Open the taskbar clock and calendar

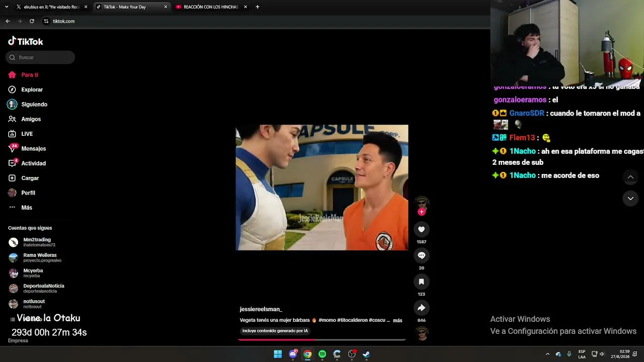pyautogui.click(x=620, y=354)
